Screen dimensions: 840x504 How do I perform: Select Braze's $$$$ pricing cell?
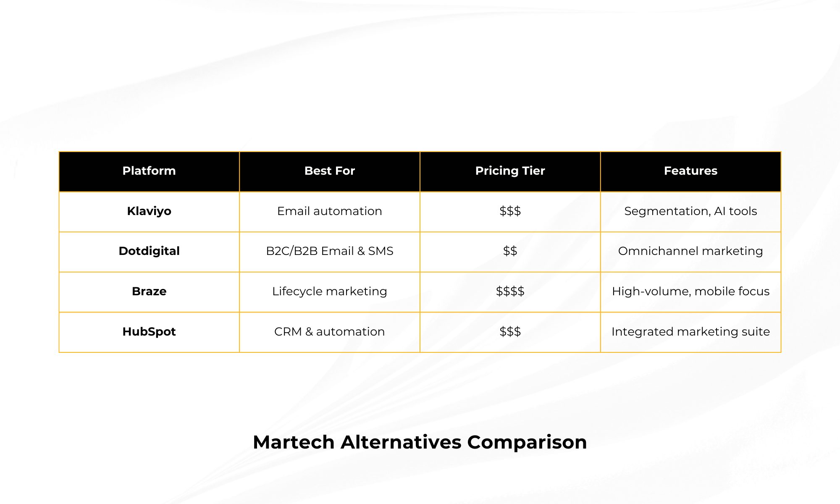coord(510,291)
